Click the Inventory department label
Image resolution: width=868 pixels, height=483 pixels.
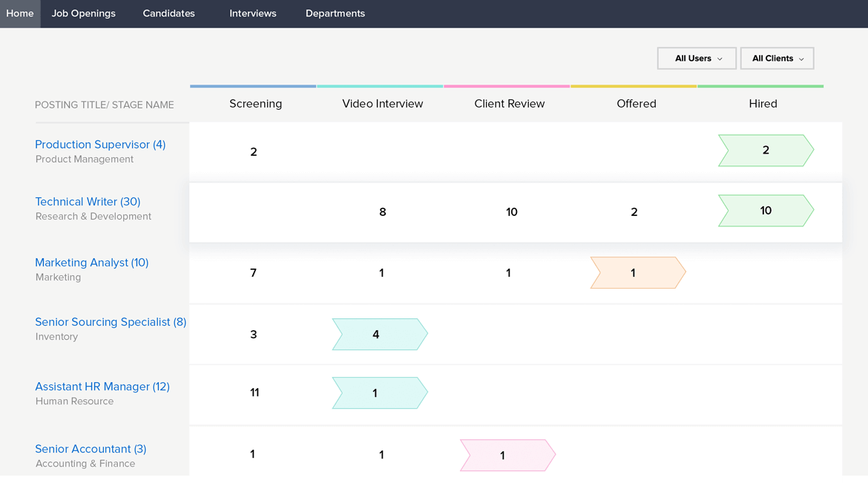(56, 336)
